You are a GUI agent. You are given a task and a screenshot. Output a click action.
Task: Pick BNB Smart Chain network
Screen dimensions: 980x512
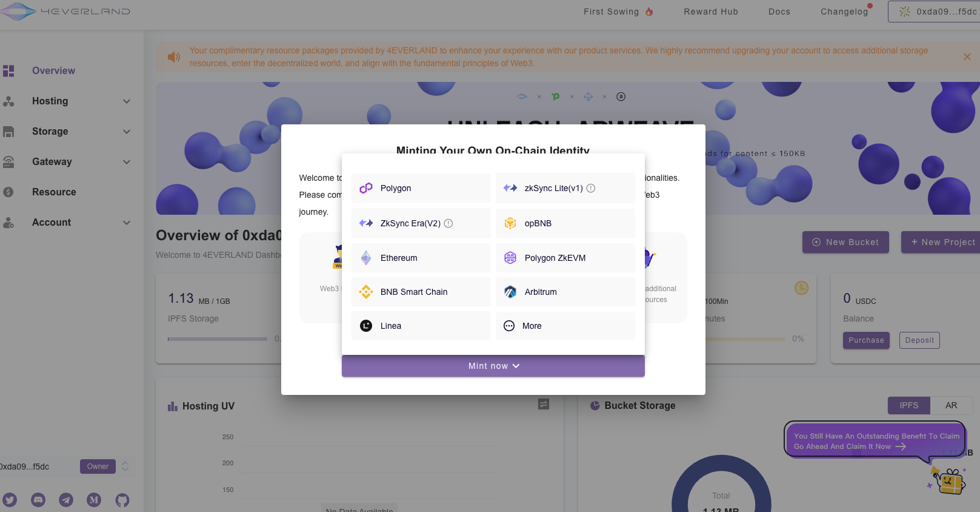(x=421, y=292)
